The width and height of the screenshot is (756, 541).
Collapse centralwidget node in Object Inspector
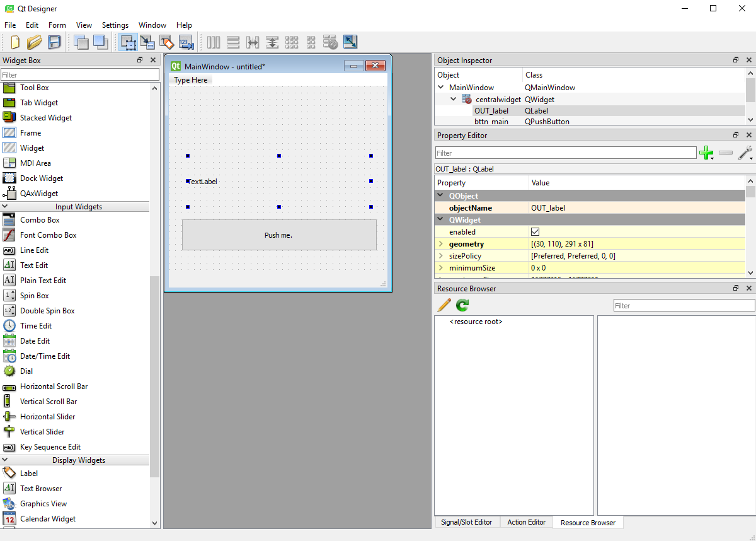point(454,99)
